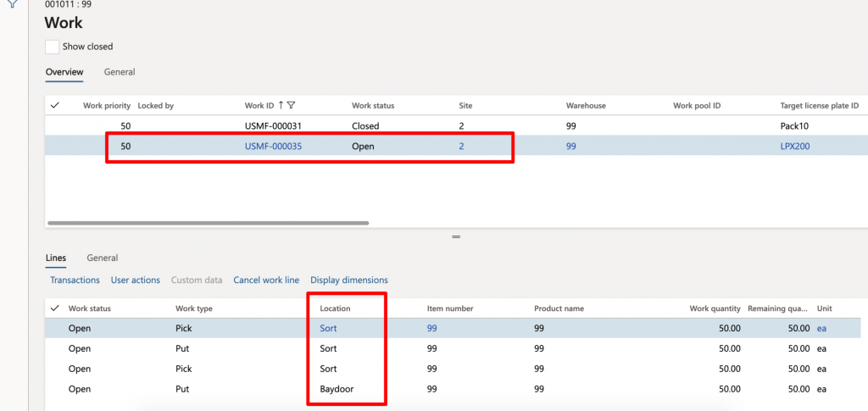The height and width of the screenshot is (411, 868).
Task: Click the horizontal scrollbar under work grid
Action: tap(209, 224)
